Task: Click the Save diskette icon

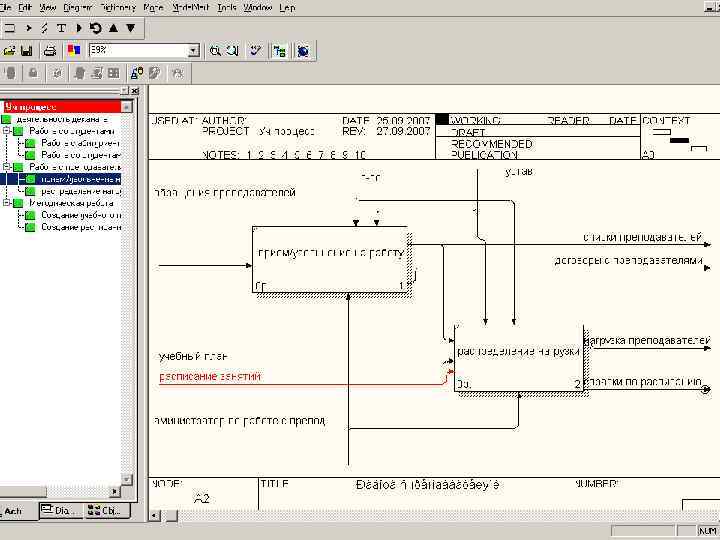Action: coord(27,50)
